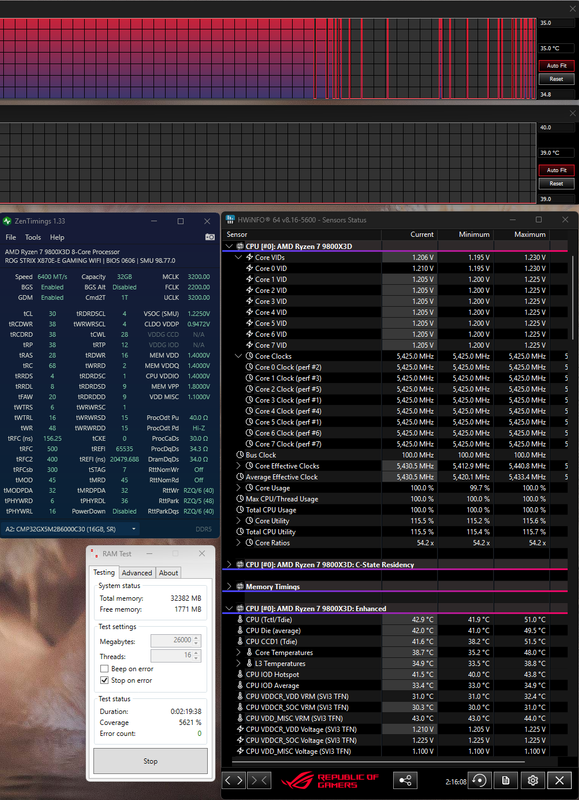Collapse the Core VIDs tree group
The width and height of the screenshot is (579, 800).
tap(238, 258)
